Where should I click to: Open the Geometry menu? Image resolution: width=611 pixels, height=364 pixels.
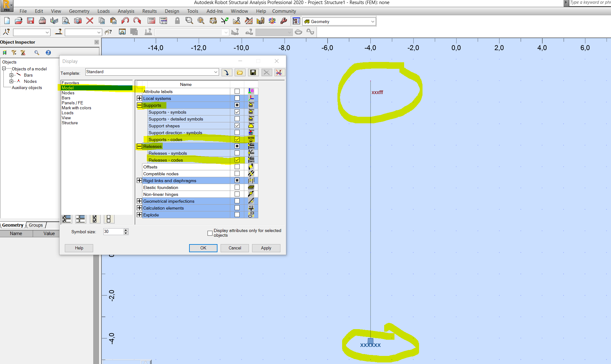point(79,11)
